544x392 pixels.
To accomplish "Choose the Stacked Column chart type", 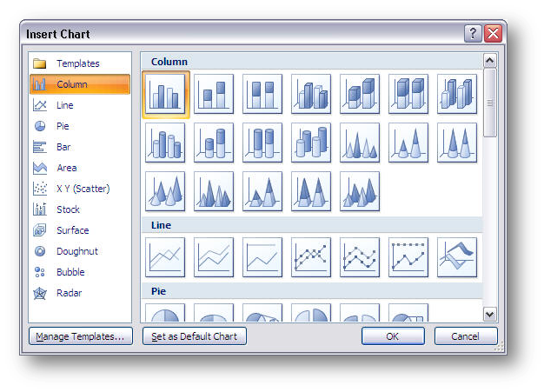I will [x=214, y=94].
